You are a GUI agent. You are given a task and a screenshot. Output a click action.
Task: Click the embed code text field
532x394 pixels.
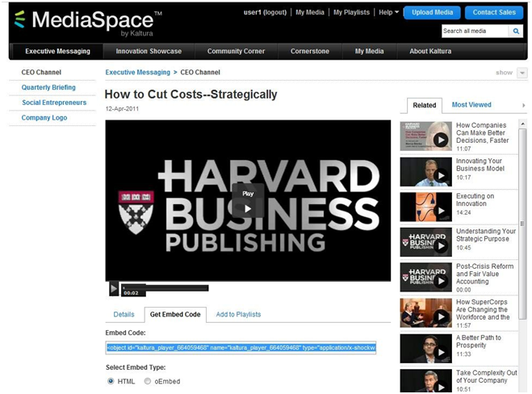(241, 348)
